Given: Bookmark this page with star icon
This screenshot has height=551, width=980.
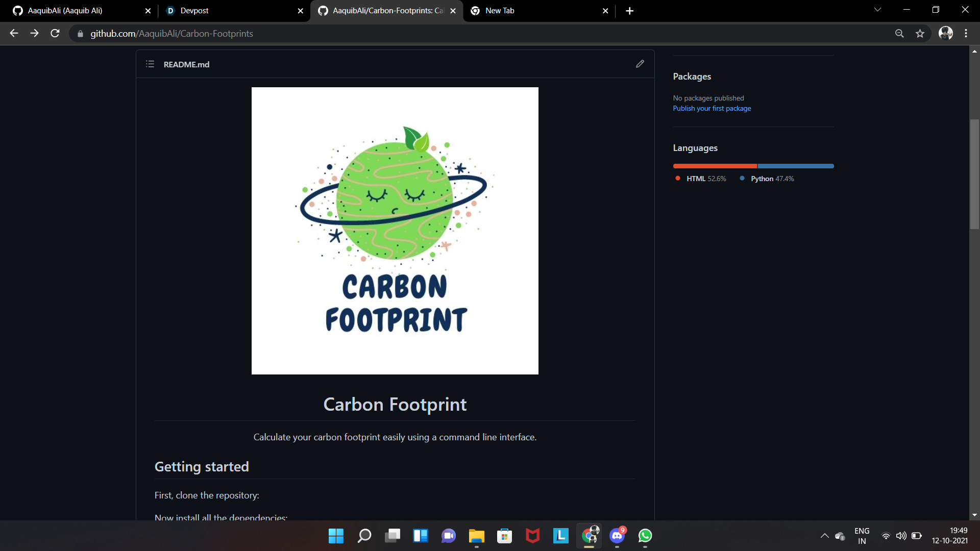Looking at the screenshot, I should [920, 34].
